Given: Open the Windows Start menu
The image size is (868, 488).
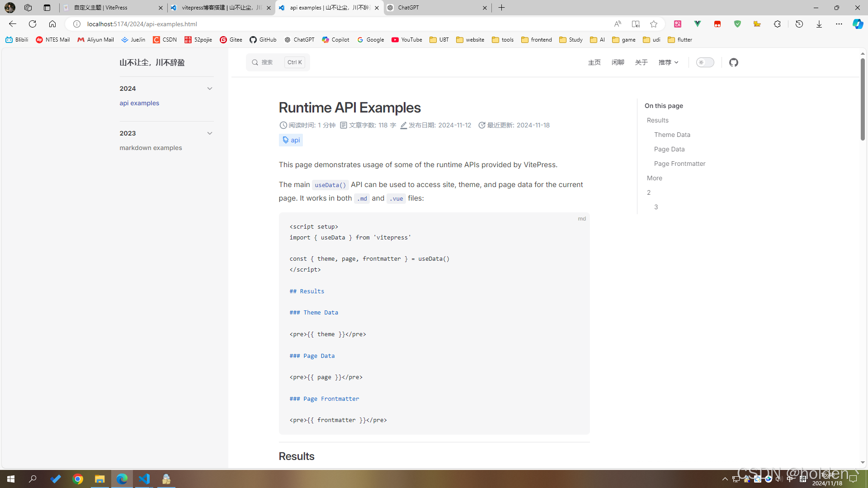Looking at the screenshot, I should click(11, 479).
